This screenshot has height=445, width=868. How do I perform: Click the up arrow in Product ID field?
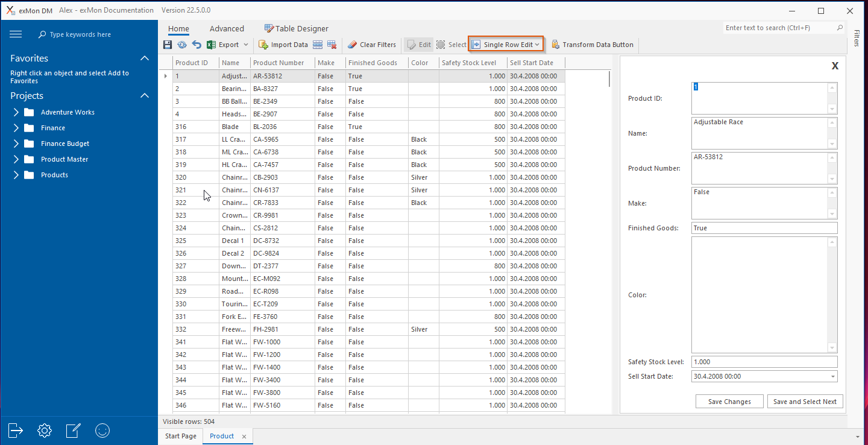pos(832,87)
